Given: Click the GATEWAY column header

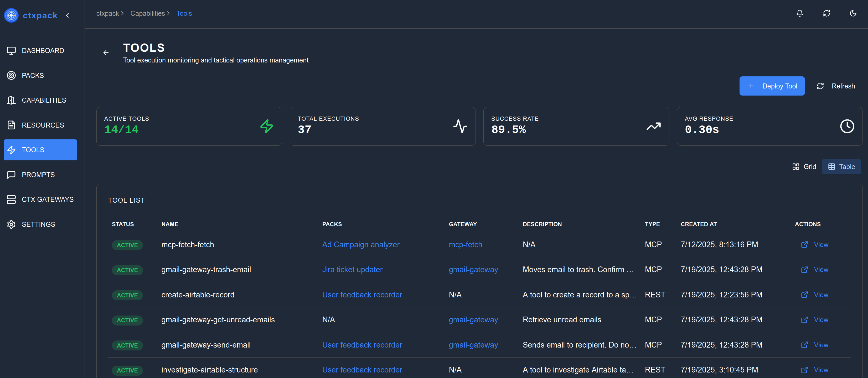Looking at the screenshot, I should pyautogui.click(x=463, y=224).
